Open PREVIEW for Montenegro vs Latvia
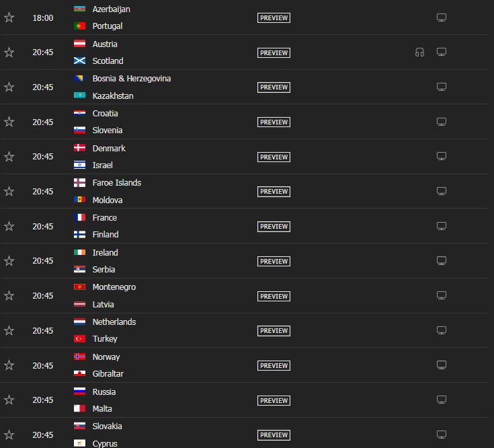Screen dimensions: 494x448 tap(274, 297)
